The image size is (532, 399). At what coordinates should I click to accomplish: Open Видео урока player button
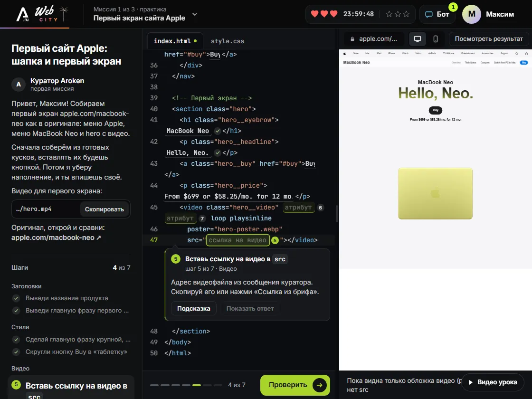pos(493,382)
